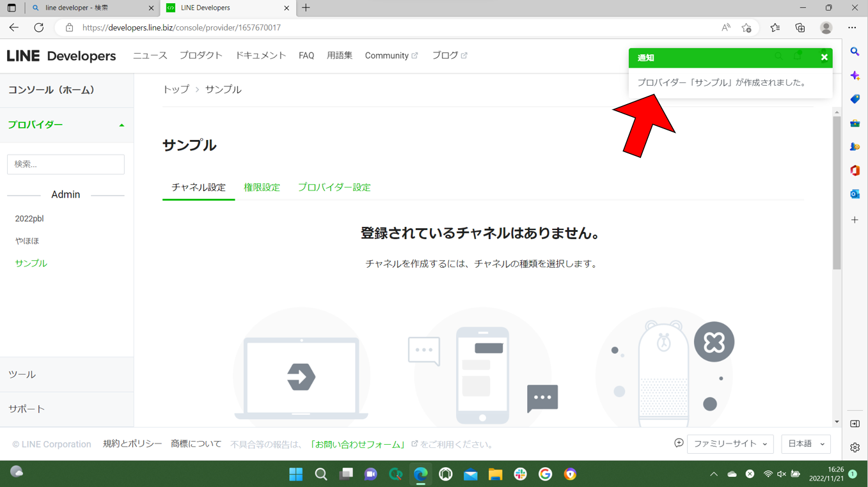This screenshot has width=868, height=487.
Task: Open ニュース in top navigation
Action: click(150, 56)
